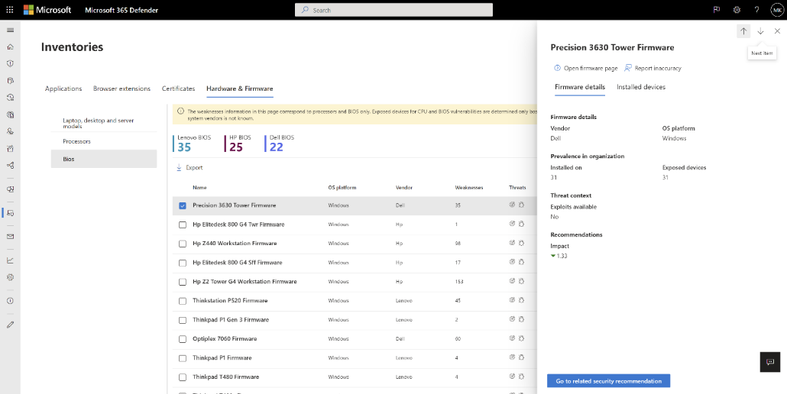Go to previous item with up arrow
The image size is (787, 394).
tap(743, 31)
